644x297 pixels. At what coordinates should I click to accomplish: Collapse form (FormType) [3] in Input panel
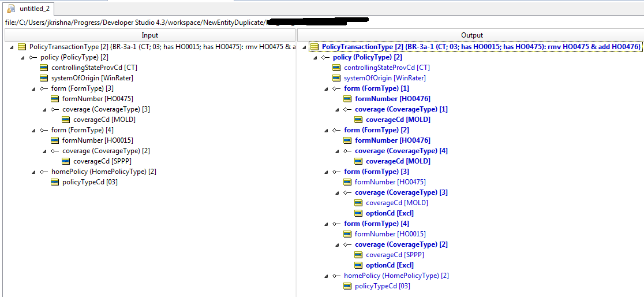33,89
